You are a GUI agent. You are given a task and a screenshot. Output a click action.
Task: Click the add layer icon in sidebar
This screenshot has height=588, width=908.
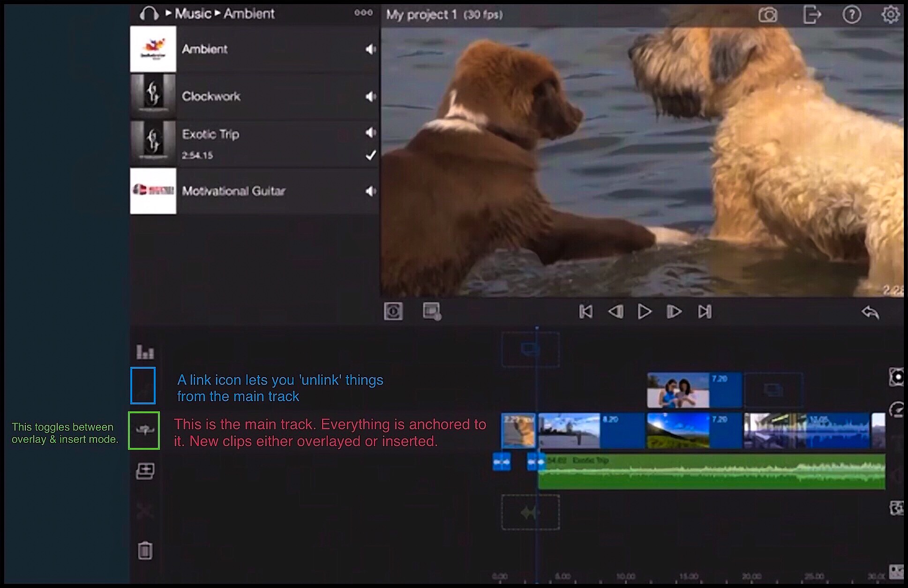[x=145, y=471]
